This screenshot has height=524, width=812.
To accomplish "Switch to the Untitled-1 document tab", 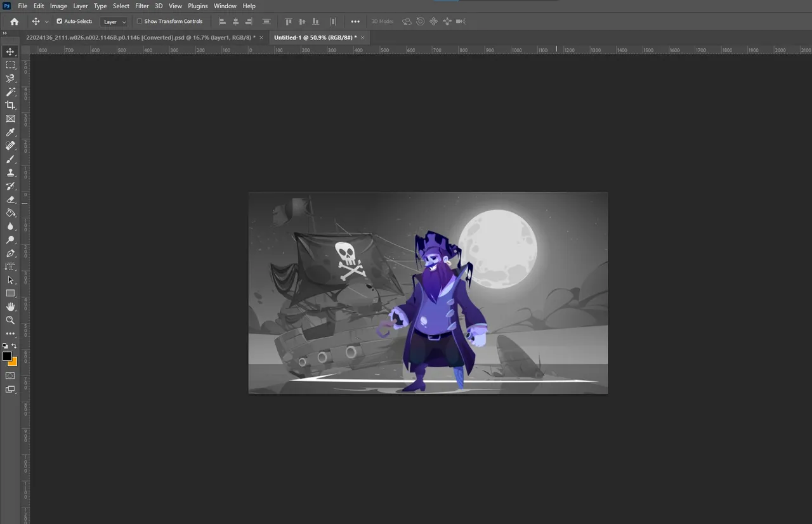I will click(315, 37).
